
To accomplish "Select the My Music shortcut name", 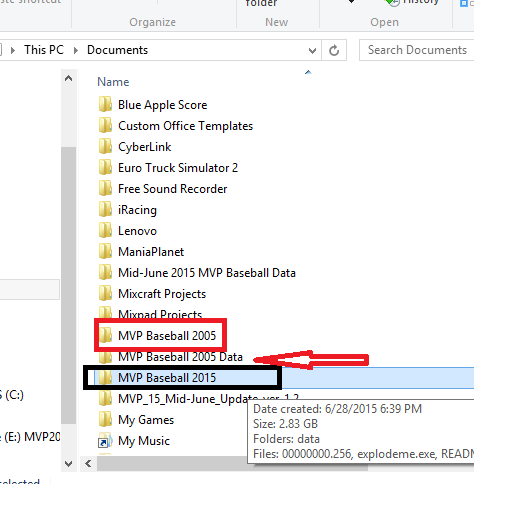I will (x=144, y=441).
